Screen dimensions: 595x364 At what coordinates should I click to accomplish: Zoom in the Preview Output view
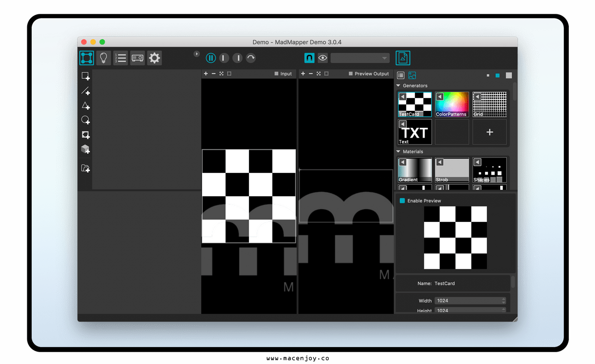pos(303,74)
